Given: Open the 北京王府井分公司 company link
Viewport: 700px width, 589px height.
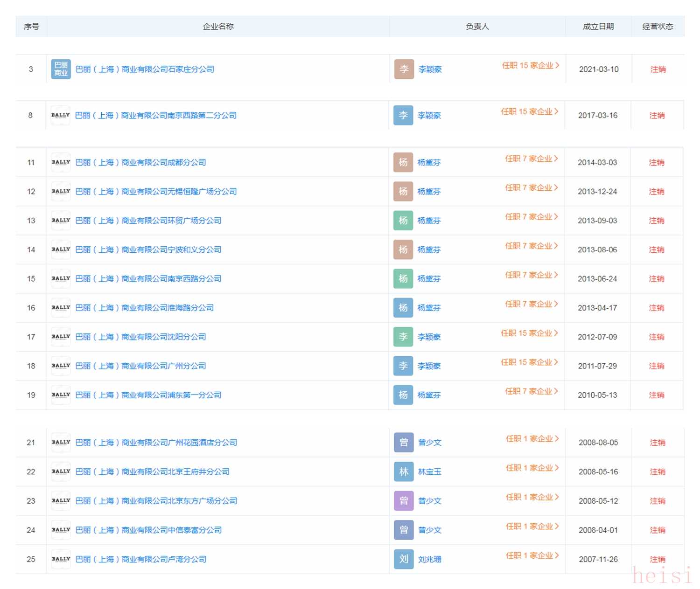Looking at the screenshot, I should pos(152,471).
